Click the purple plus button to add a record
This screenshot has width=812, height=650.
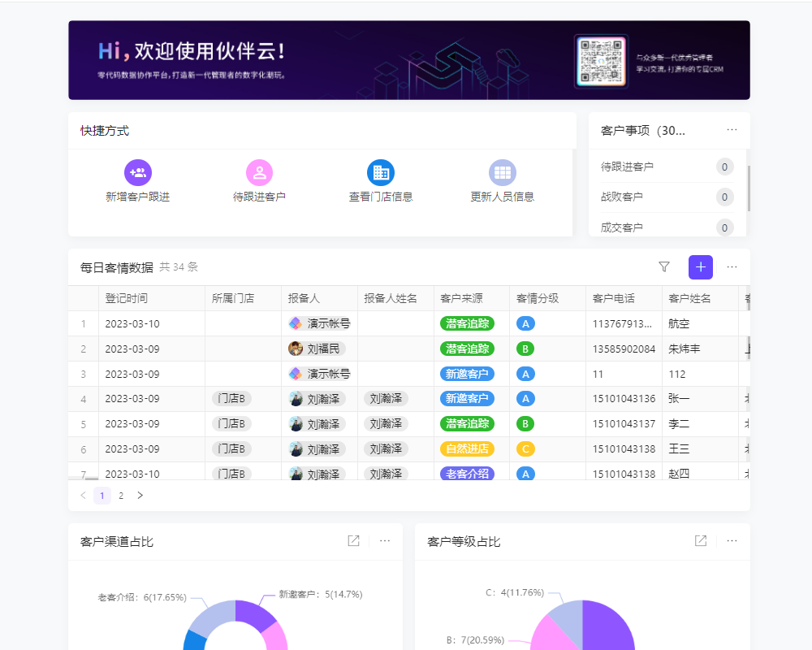coord(700,266)
